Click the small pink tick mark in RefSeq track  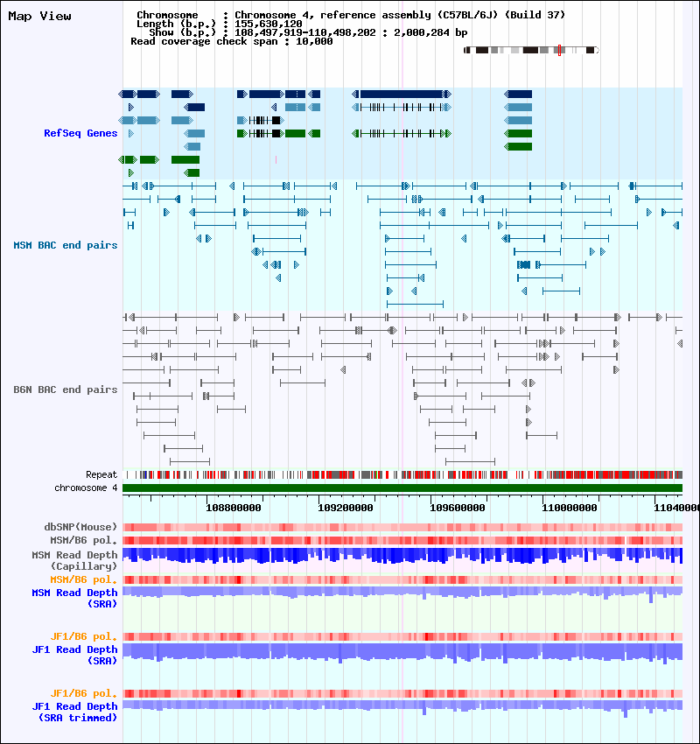click(276, 160)
